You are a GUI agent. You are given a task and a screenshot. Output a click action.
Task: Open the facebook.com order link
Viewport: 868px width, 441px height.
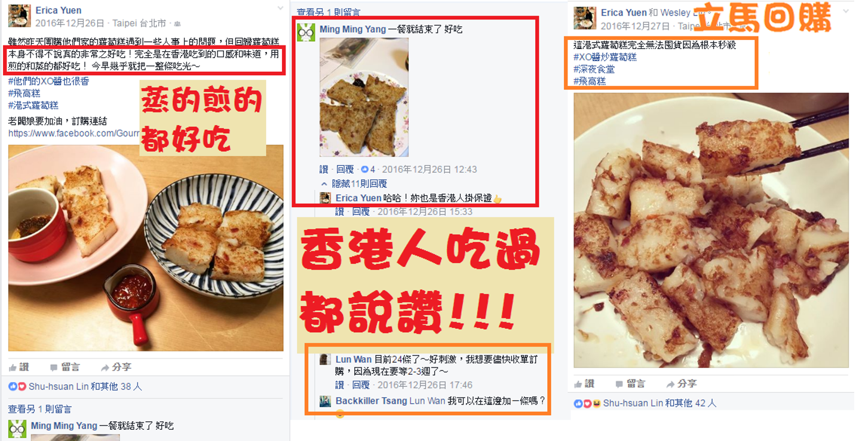74,133
